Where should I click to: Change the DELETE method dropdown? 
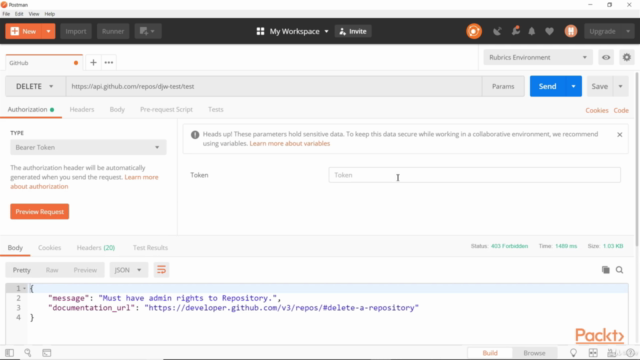point(35,87)
